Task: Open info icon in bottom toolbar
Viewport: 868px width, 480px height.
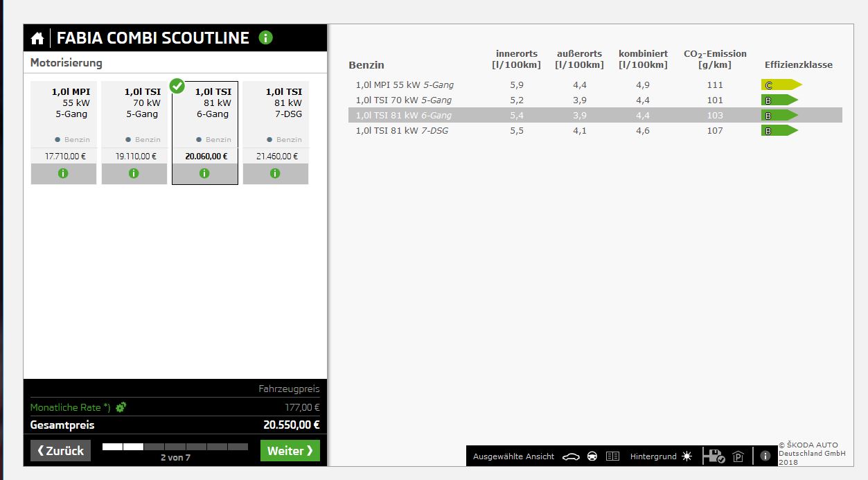Action: pos(765,456)
